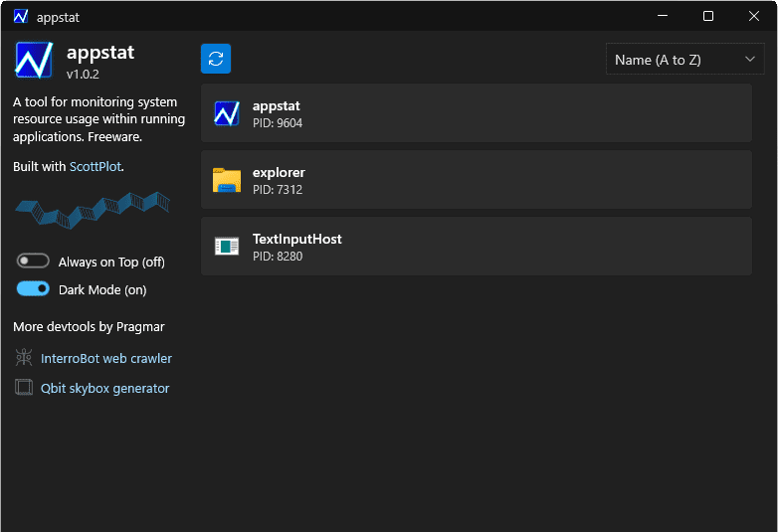
Task: Select the explorer PID 7312 row
Action: tap(478, 180)
